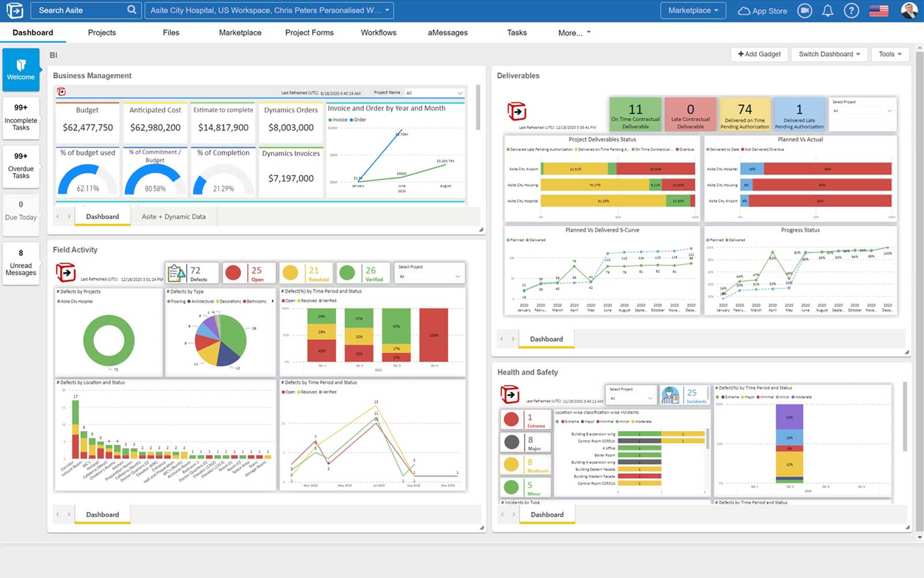Click the yellow circle 21 Resolved indicator

(x=290, y=272)
